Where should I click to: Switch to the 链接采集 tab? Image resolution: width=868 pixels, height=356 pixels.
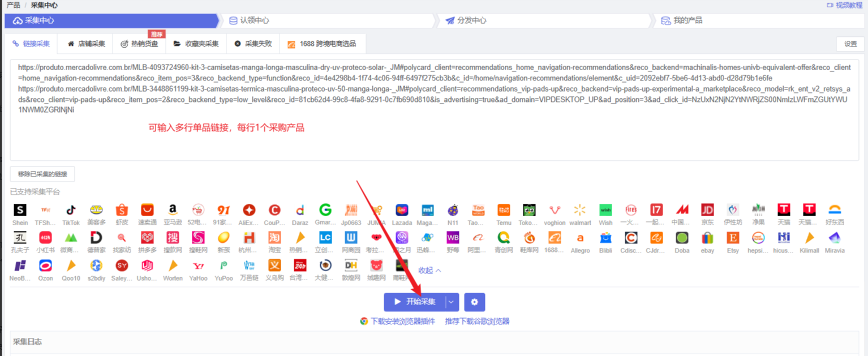pyautogui.click(x=32, y=44)
